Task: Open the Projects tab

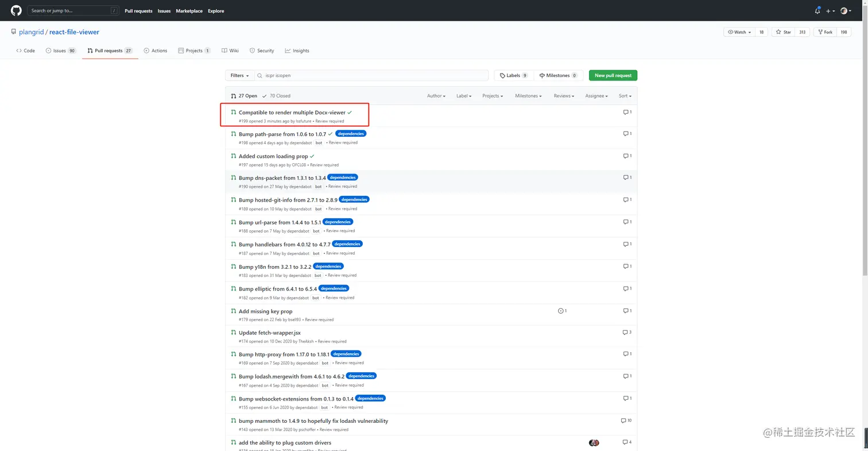Action: (x=195, y=51)
